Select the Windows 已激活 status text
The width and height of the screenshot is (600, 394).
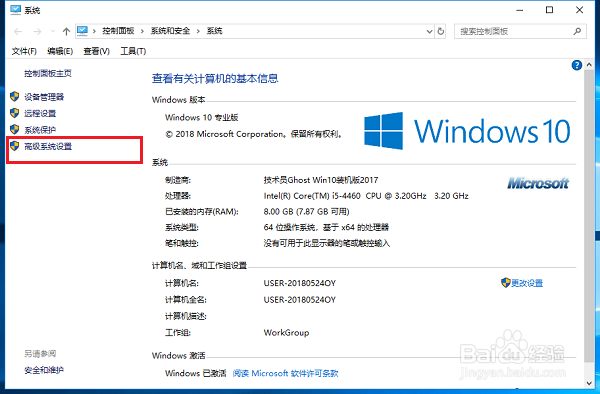[196, 373]
